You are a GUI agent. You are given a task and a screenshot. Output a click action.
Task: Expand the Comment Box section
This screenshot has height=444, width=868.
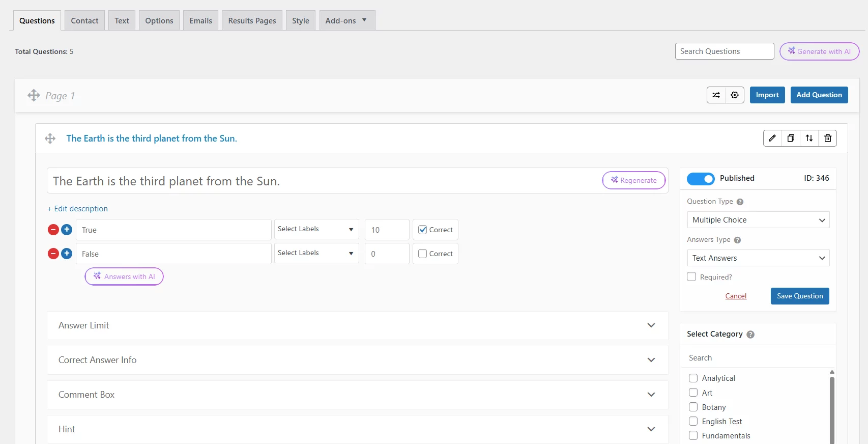(x=357, y=395)
